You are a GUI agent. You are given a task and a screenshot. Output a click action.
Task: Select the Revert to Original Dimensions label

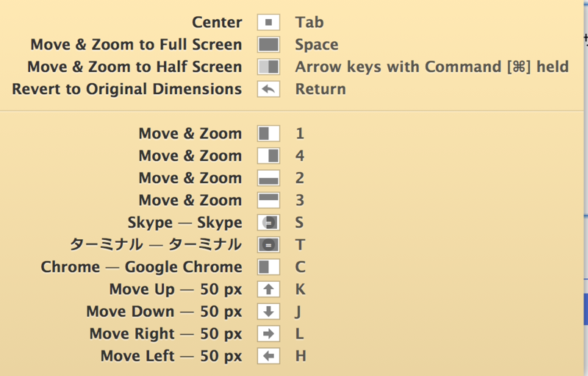(127, 89)
